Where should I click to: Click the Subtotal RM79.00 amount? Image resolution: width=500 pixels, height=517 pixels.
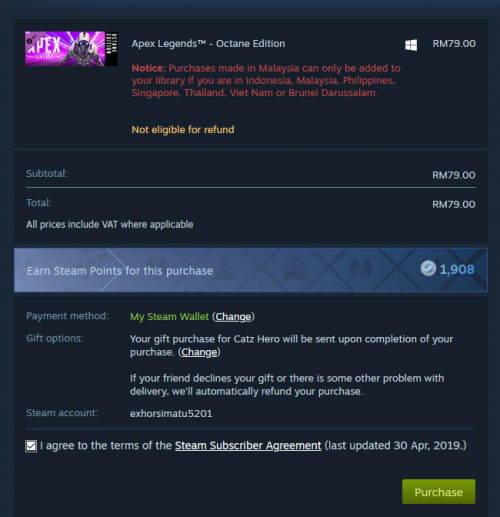454,175
